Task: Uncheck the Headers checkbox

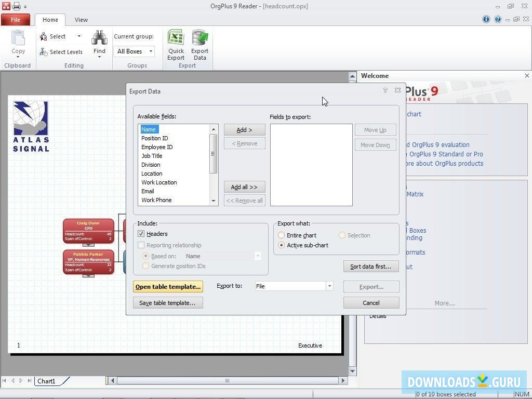Action: (x=141, y=233)
